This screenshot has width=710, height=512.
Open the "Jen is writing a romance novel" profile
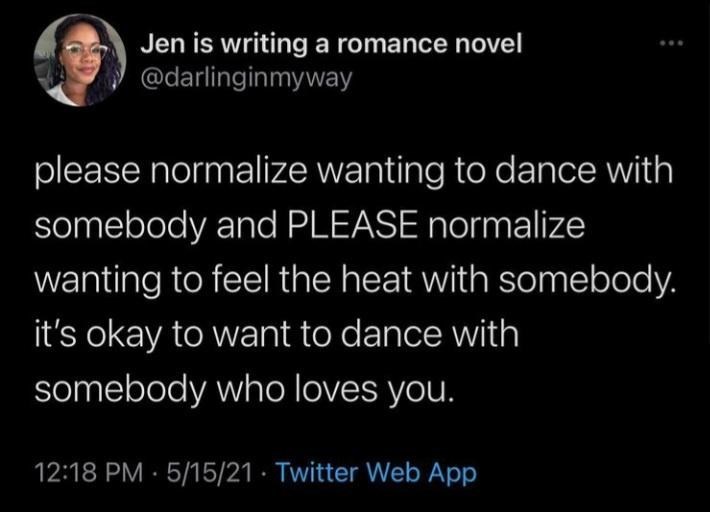[330, 46]
